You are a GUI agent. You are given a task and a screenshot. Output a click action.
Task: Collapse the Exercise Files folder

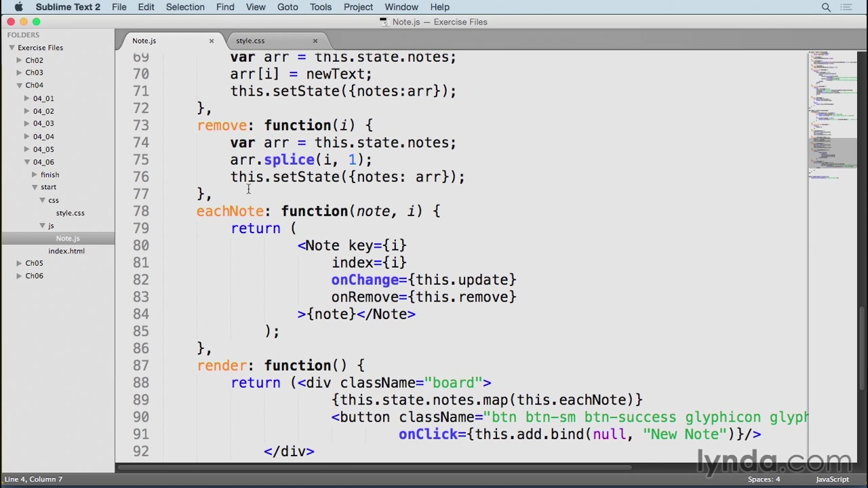[12, 47]
